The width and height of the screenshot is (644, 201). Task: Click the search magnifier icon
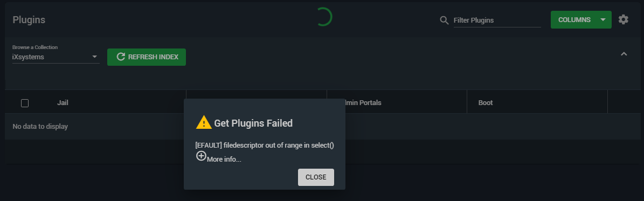[x=444, y=20]
